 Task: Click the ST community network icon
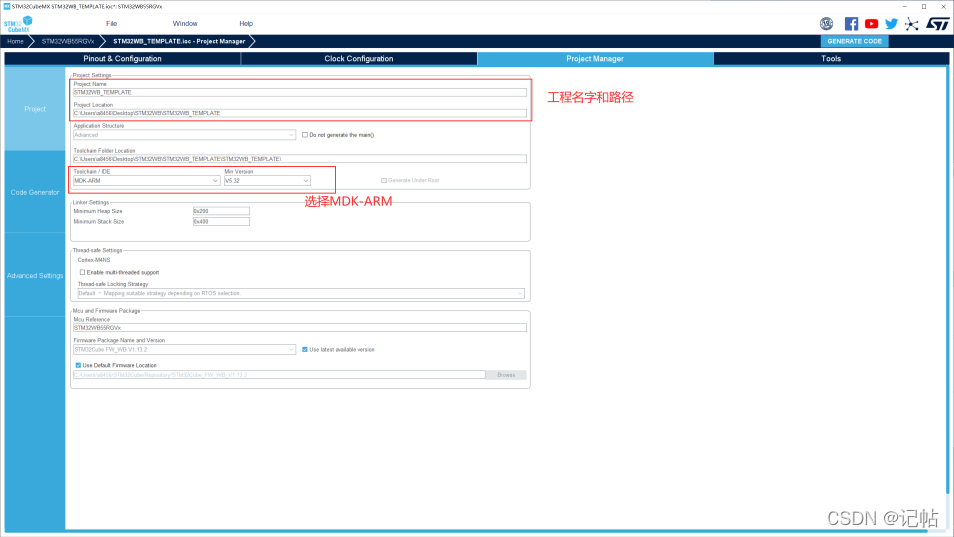(x=911, y=24)
